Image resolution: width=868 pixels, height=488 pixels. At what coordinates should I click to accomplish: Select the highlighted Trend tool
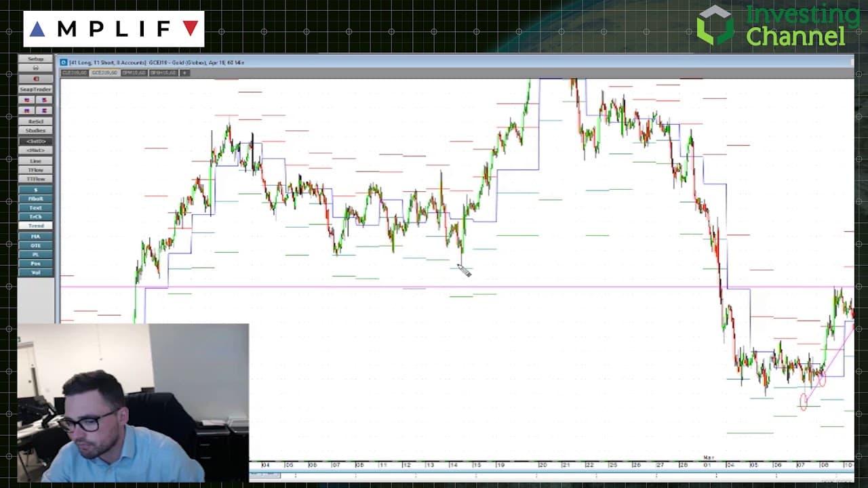(x=35, y=226)
